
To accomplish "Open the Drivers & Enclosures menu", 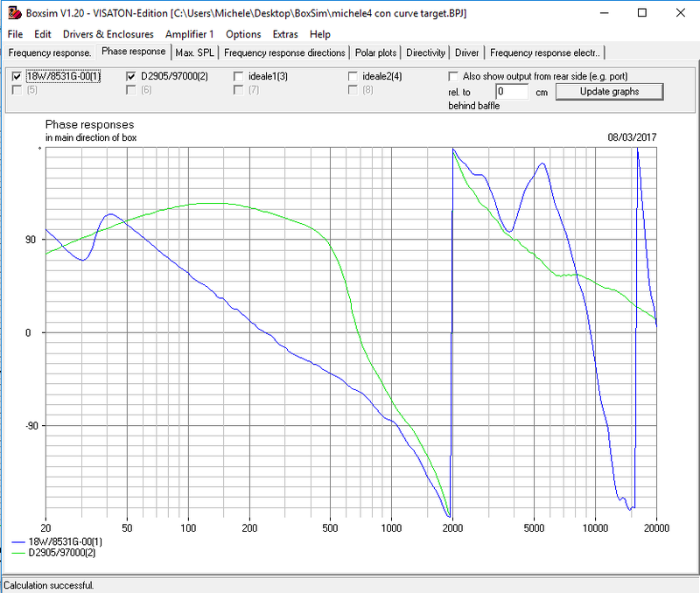I will tap(108, 34).
